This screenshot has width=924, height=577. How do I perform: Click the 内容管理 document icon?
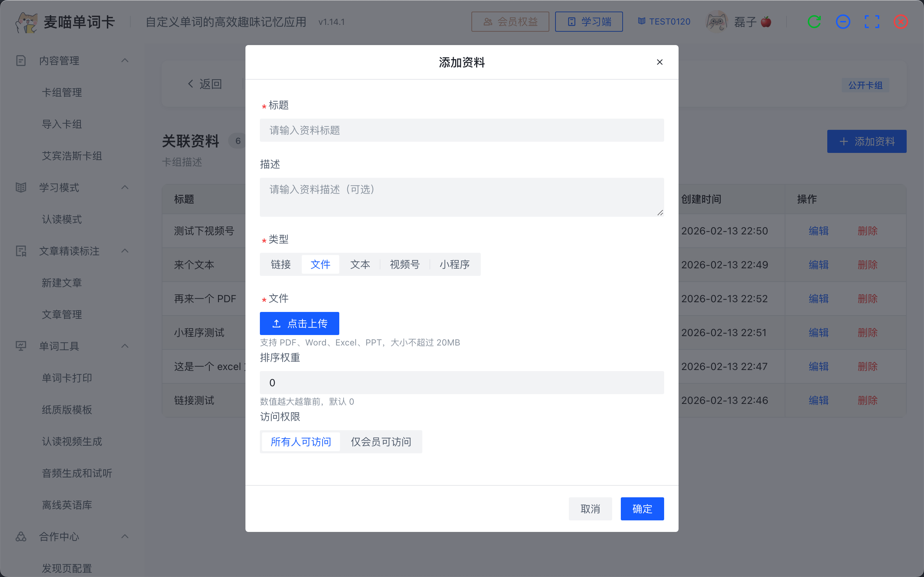pyautogui.click(x=21, y=60)
